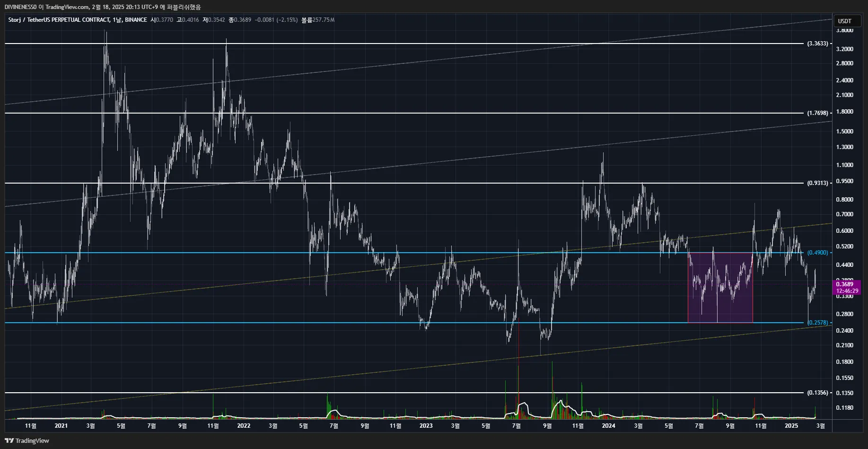Click 0.1800 on the price axis
The height and width of the screenshot is (449, 868).
click(844, 362)
